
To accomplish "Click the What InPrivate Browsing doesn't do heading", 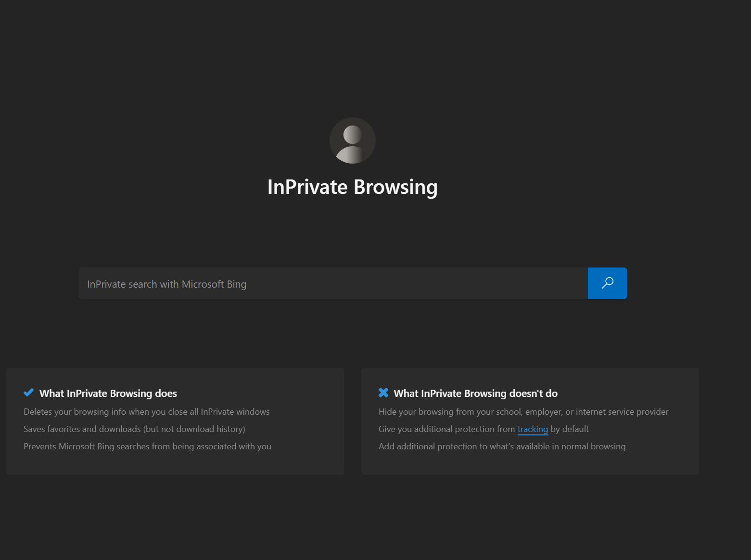I will pyautogui.click(x=476, y=394).
